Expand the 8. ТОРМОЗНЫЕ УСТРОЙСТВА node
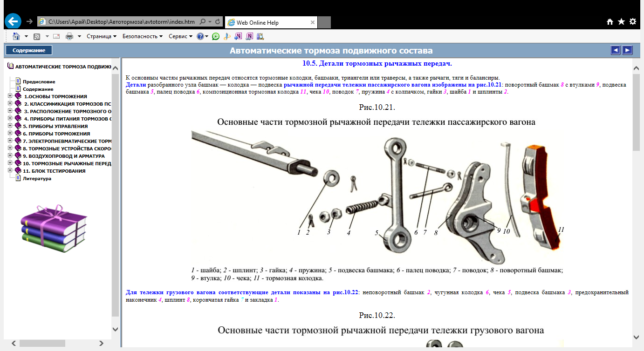The width and height of the screenshot is (644, 351). pos(10,148)
